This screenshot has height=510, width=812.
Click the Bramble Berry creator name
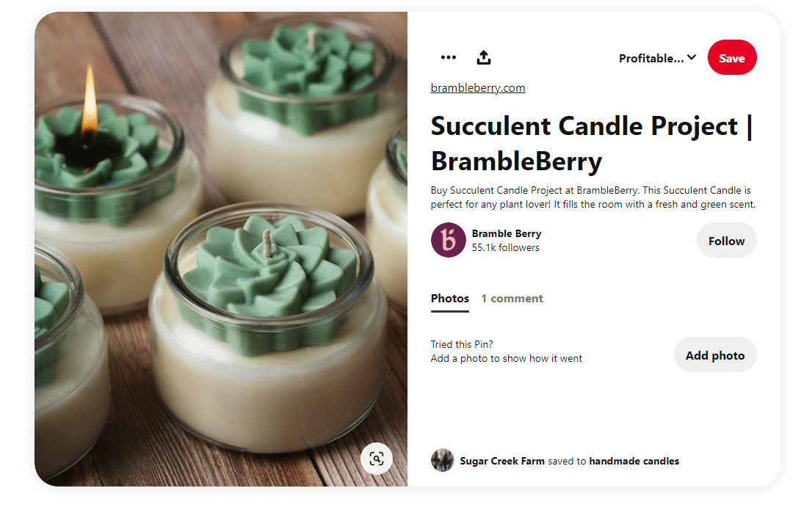coord(507,233)
